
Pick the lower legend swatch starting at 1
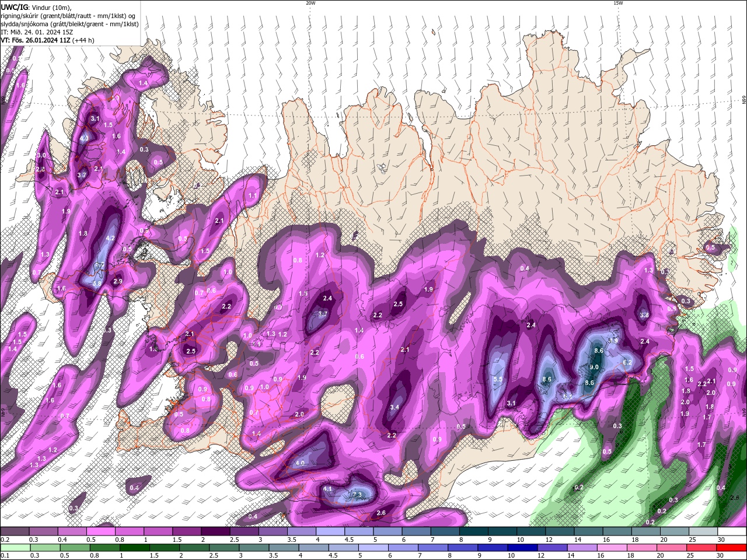[135, 548]
